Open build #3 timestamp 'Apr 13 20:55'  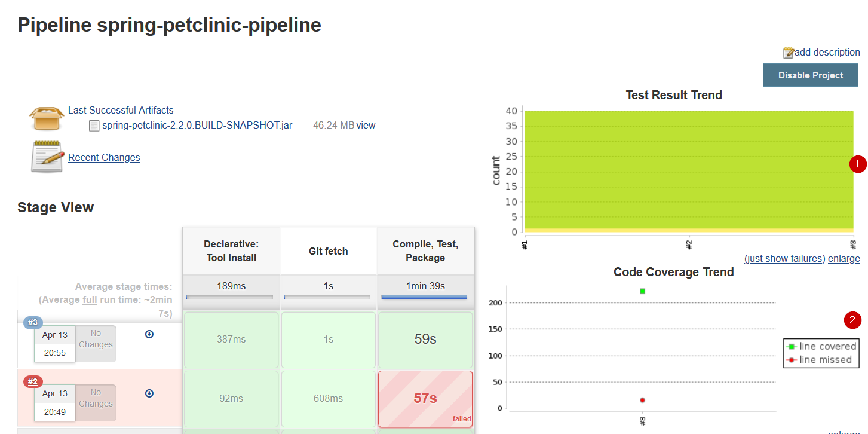point(54,343)
